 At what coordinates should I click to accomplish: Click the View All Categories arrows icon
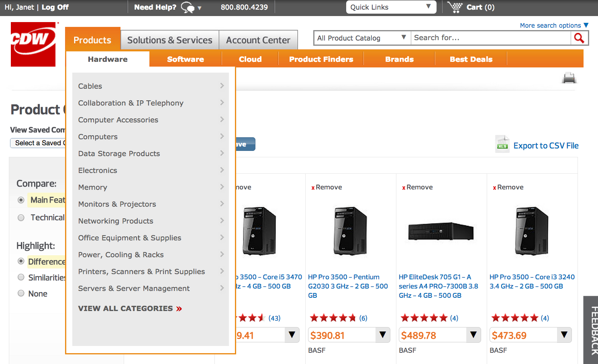[x=179, y=309]
